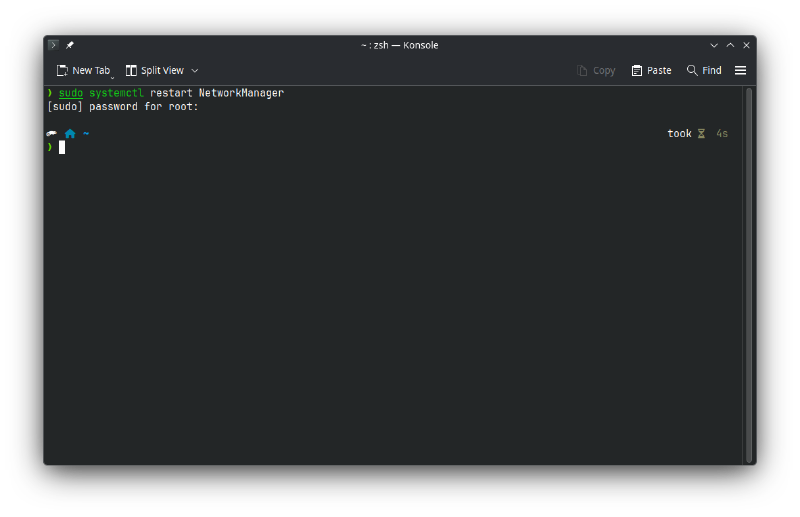Close the Konsole window
Image resolution: width=800 pixels, height=517 pixels.
tap(746, 45)
